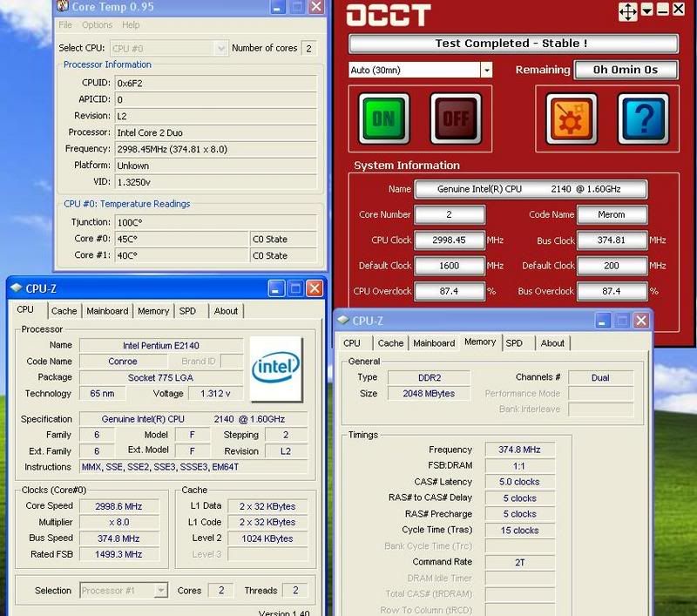Click the OCCT roll-down arrow icon
Viewport: 697px width, 616px height.
coord(646,10)
